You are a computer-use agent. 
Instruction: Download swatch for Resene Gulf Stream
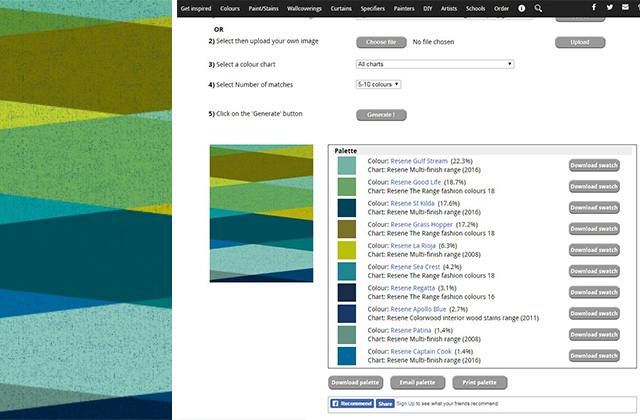(x=594, y=165)
